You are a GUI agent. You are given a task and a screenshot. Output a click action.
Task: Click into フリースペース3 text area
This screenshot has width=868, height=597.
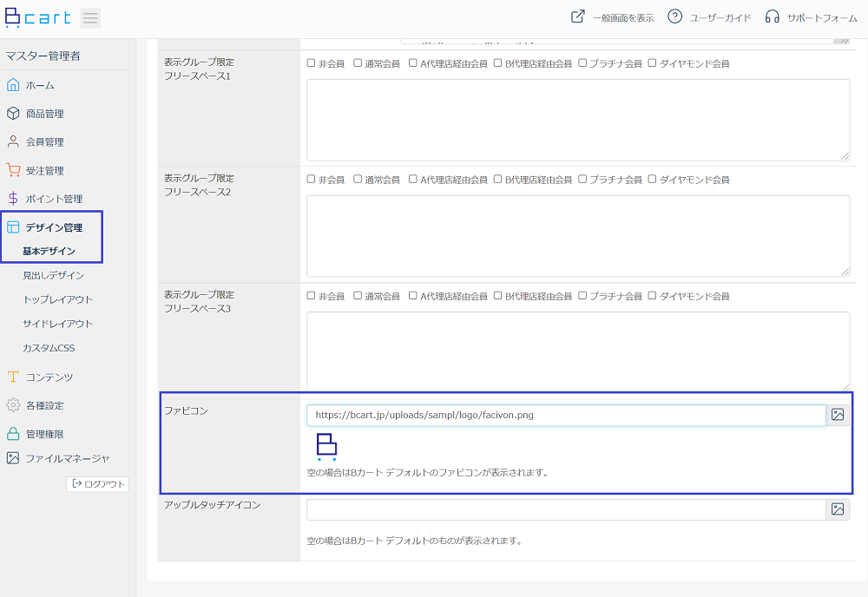pyautogui.click(x=578, y=352)
